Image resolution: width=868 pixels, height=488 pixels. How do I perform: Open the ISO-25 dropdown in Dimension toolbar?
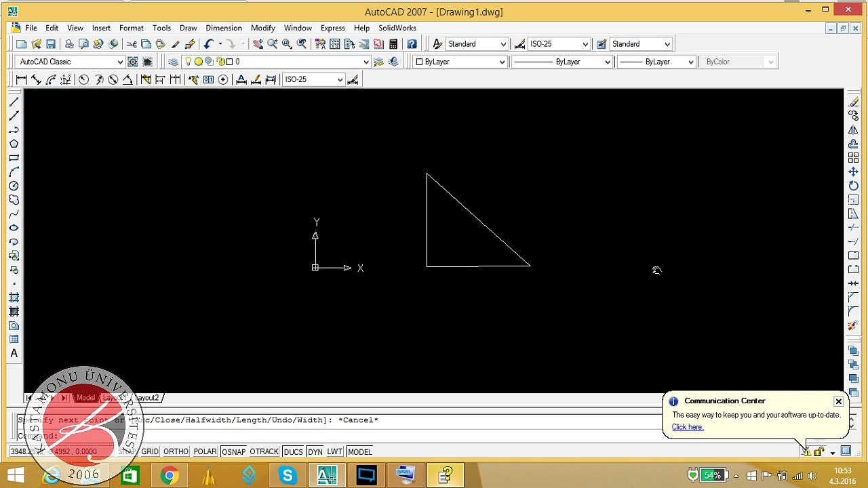coord(313,79)
